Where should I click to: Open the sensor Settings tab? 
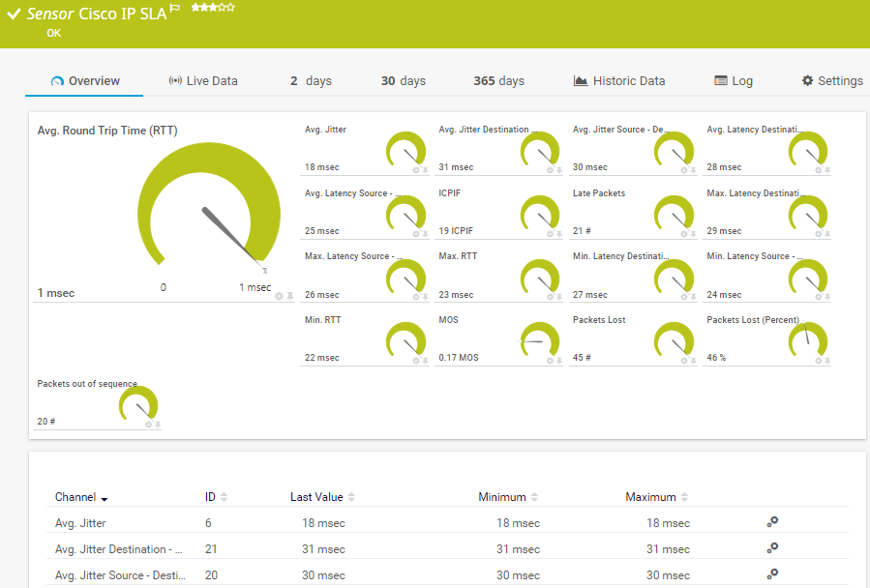[x=832, y=81]
